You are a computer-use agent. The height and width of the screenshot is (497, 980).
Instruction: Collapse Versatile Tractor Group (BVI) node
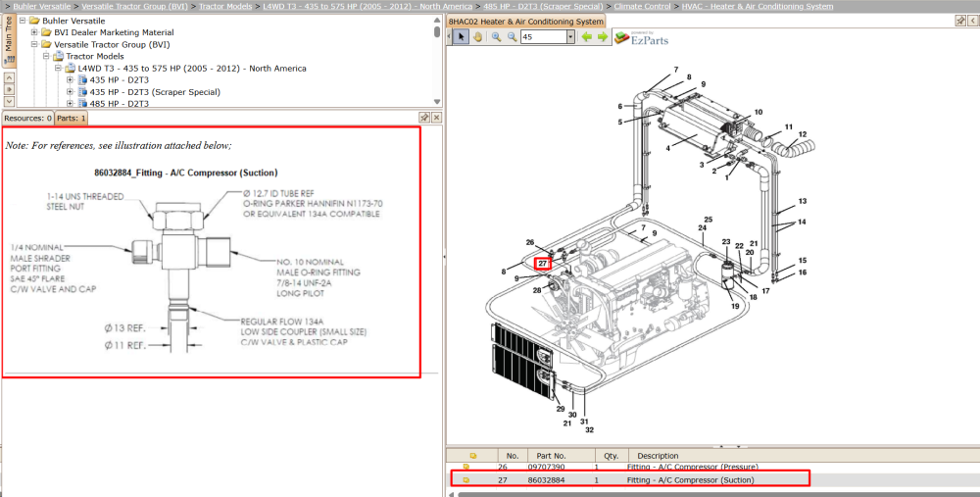tap(34, 44)
